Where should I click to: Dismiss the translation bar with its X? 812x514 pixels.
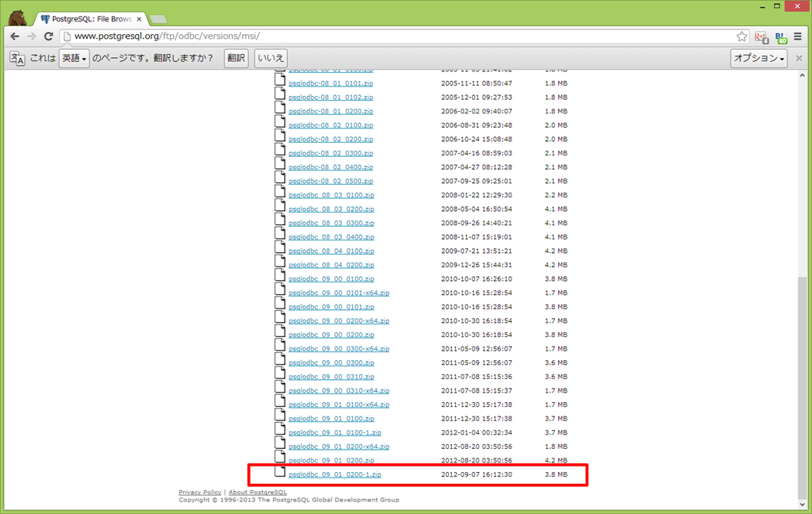(x=799, y=58)
